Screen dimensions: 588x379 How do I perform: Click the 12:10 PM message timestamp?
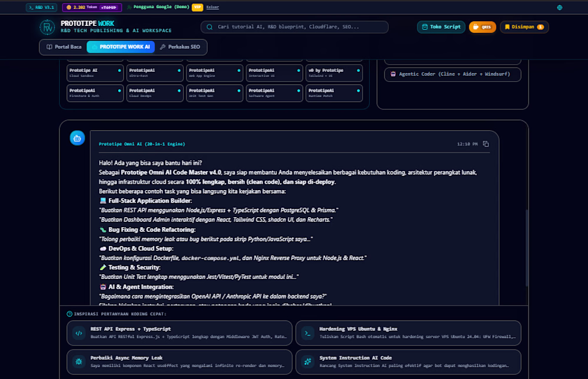(467, 144)
